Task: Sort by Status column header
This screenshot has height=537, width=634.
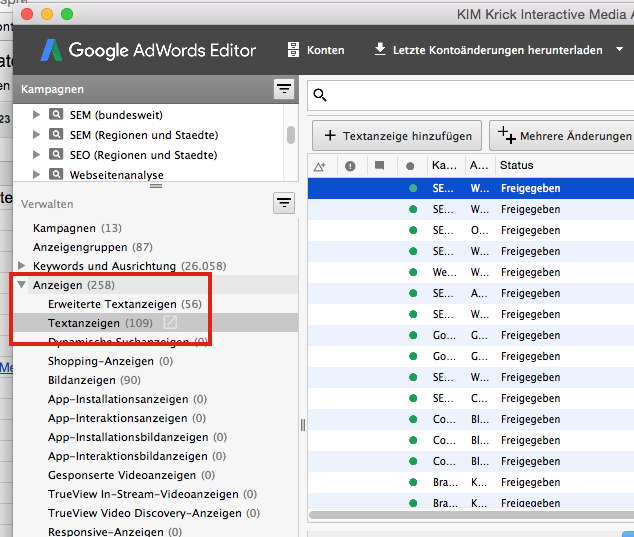Action: click(x=517, y=165)
